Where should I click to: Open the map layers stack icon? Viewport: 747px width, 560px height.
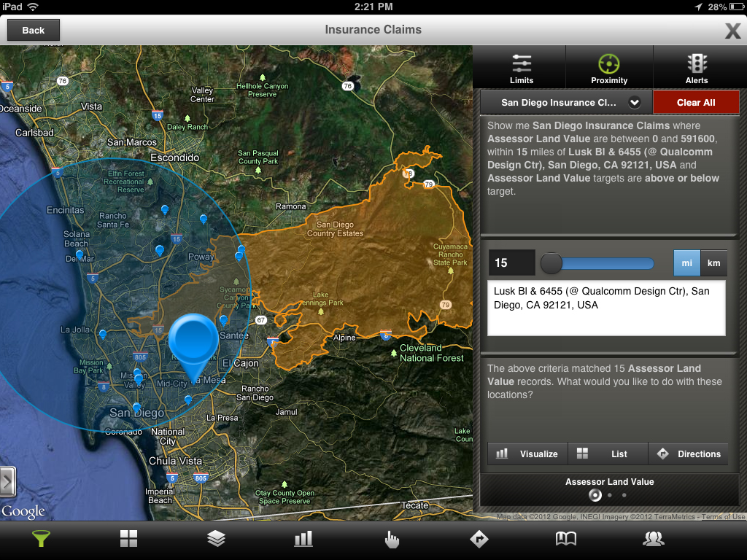(x=216, y=539)
